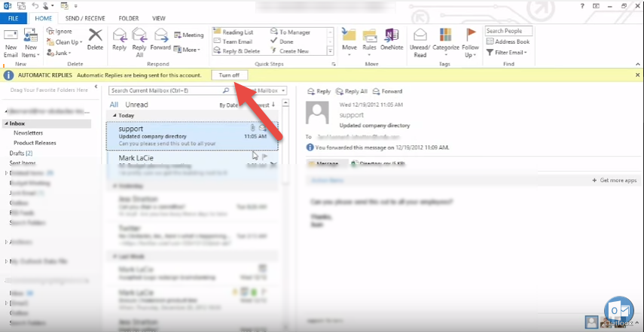Switch to VIEW tab
644x332 pixels.
pyautogui.click(x=158, y=19)
